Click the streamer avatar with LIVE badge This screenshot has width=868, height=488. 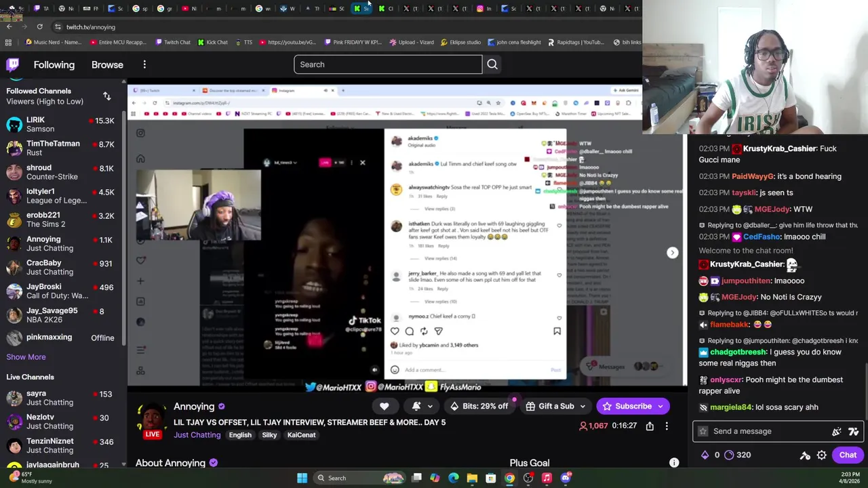(x=152, y=420)
